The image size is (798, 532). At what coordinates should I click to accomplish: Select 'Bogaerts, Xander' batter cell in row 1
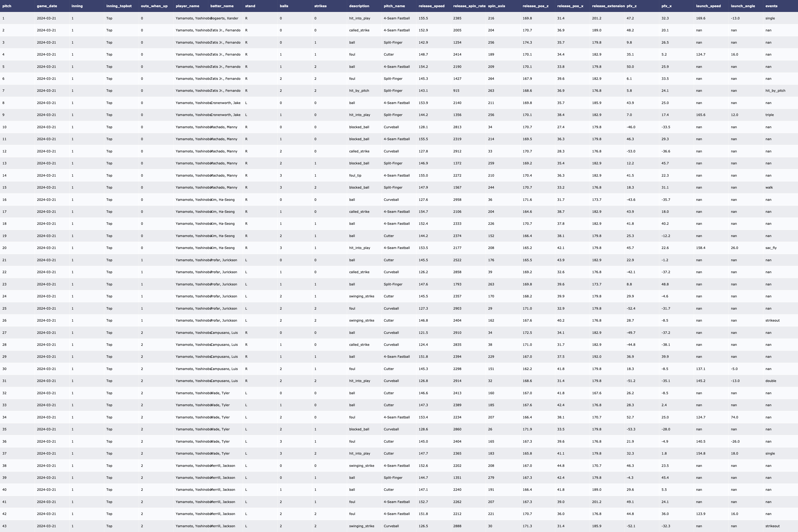224,18
